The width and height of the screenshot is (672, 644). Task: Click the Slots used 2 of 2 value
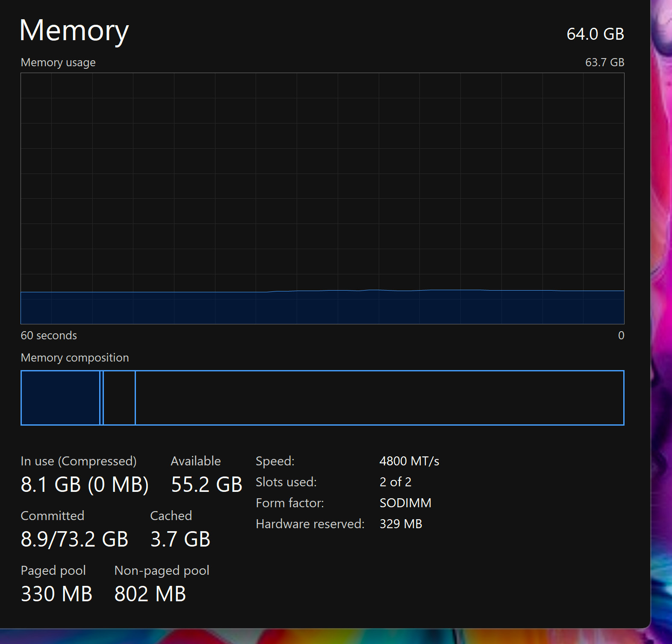(395, 482)
